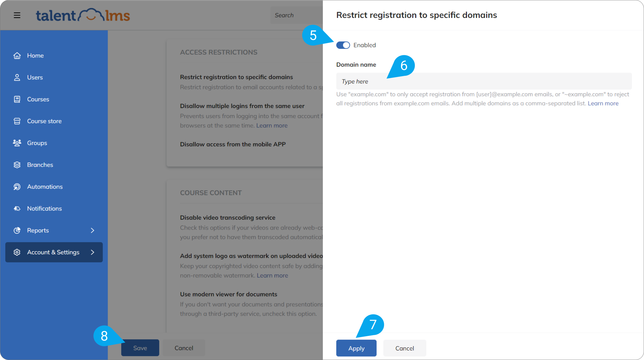
Task: Select the Groups people icon
Action: click(17, 143)
